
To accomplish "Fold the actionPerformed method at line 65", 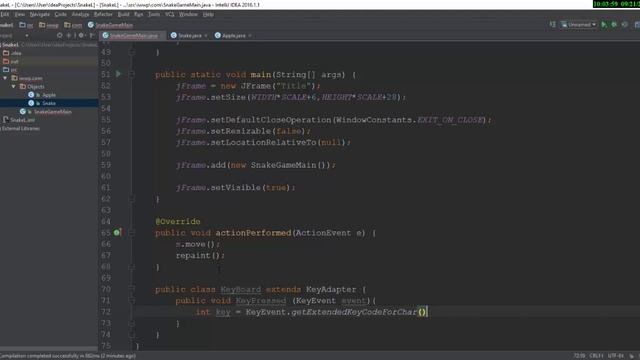I will (131, 233).
